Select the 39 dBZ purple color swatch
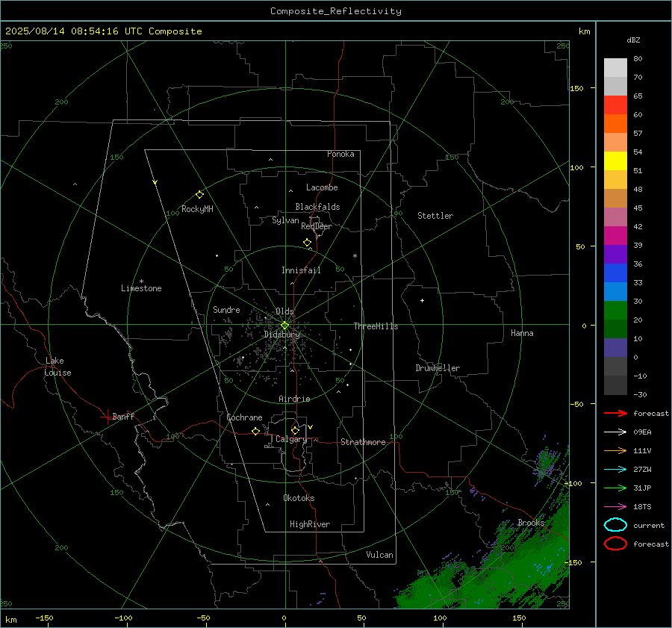The image size is (672, 628). (615, 254)
